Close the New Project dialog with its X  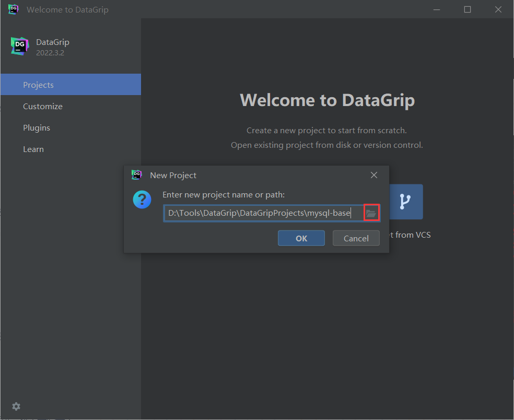[374, 175]
